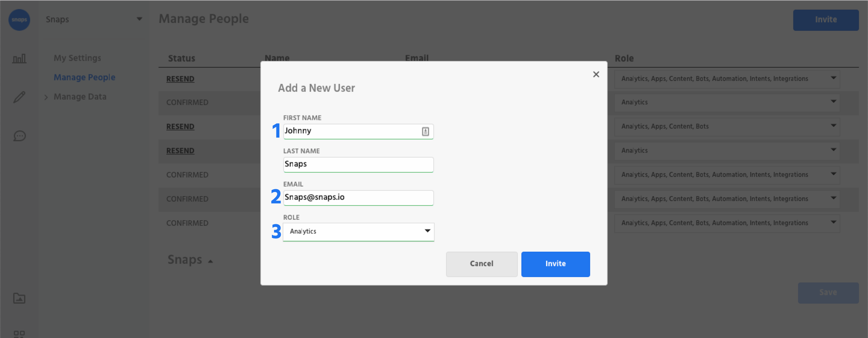Open the Role dropdown showing Analytics in dialog
The image size is (868, 338).
coord(359,232)
